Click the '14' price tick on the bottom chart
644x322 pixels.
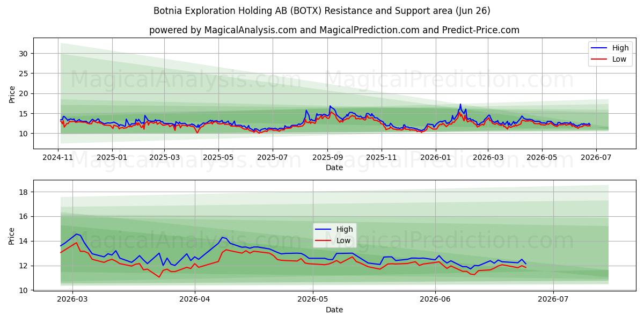pos(25,241)
